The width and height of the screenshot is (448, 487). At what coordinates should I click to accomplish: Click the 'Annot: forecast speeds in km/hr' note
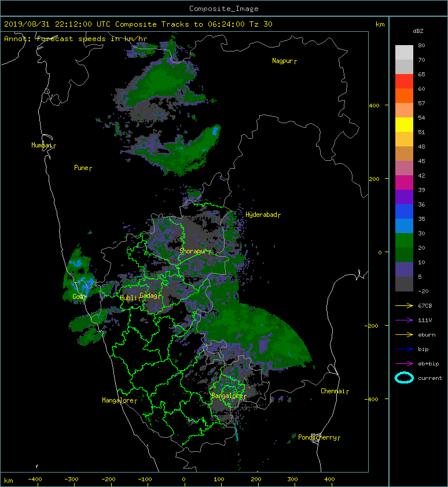[76, 39]
